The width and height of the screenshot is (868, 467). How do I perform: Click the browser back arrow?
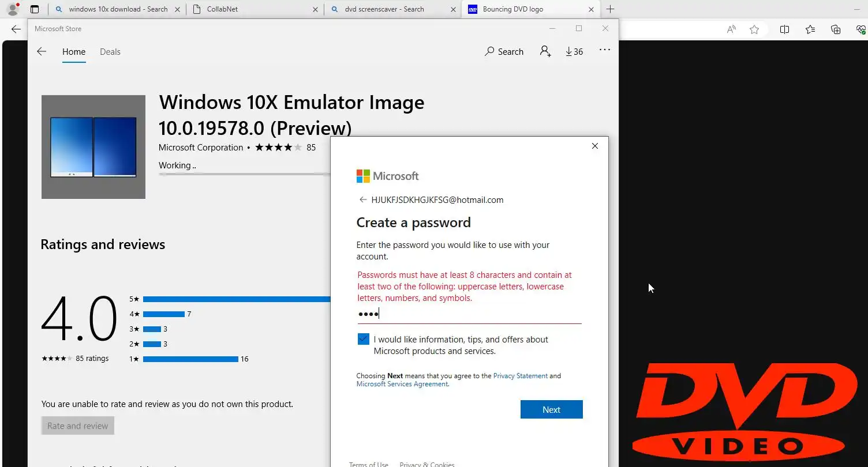(x=16, y=29)
